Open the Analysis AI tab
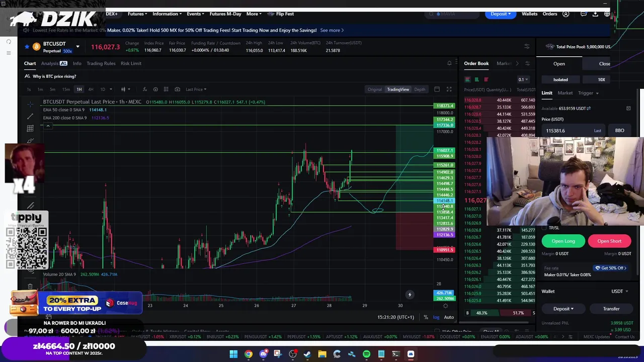This screenshot has height=362, width=644. pos(54,63)
